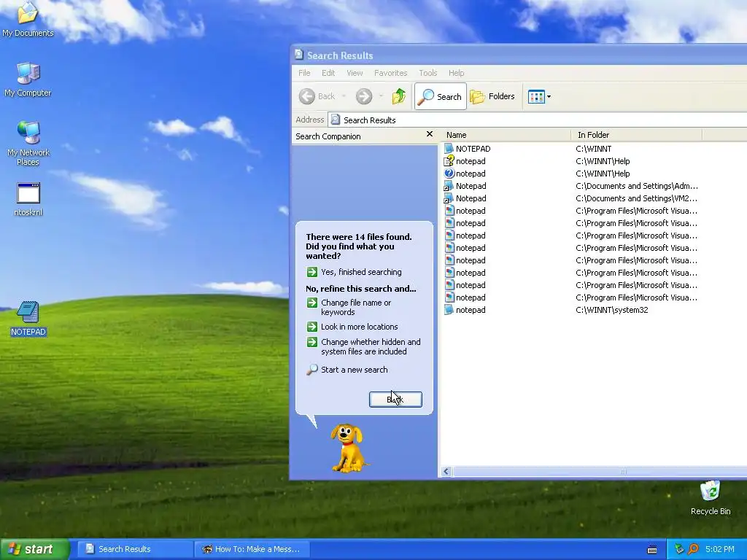Select notepad in C:\WINNT\system32
This screenshot has width=747, height=560.
coord(465,309)
